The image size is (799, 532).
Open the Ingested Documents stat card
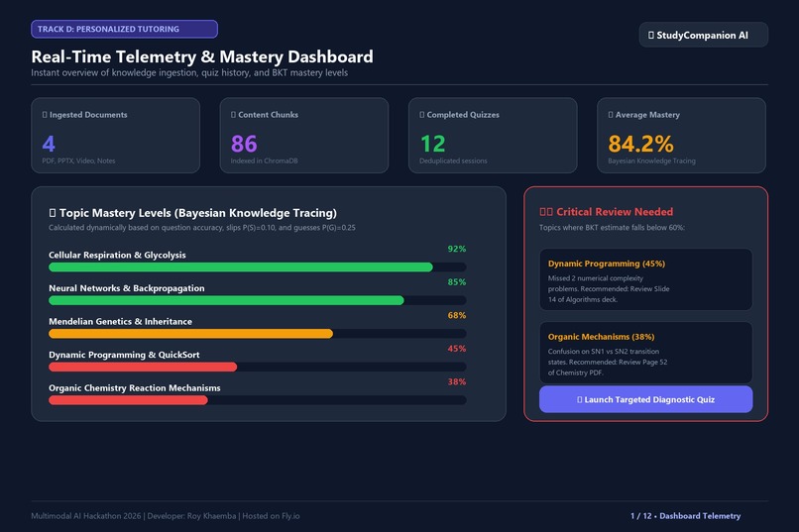click(x=116, y=136)
